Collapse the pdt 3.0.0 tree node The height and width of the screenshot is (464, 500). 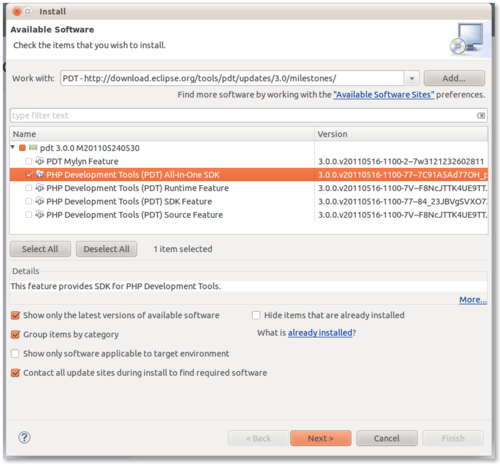13,147
